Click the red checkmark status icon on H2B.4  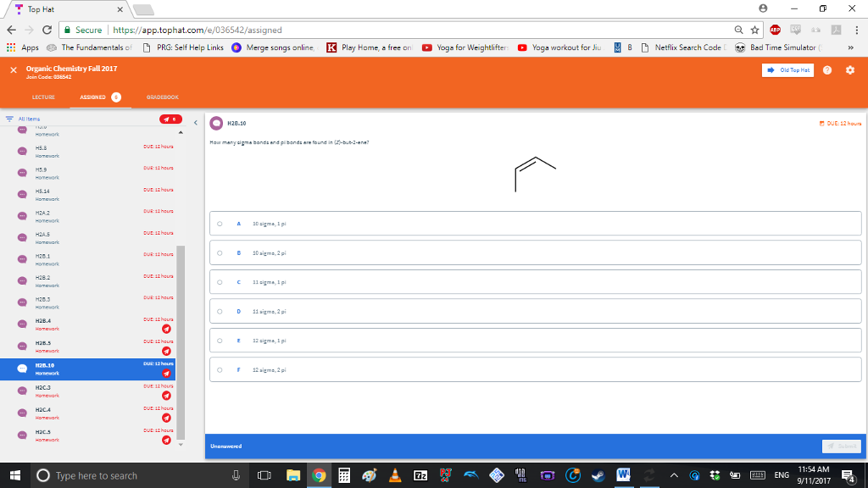click(x=166, y=328)
